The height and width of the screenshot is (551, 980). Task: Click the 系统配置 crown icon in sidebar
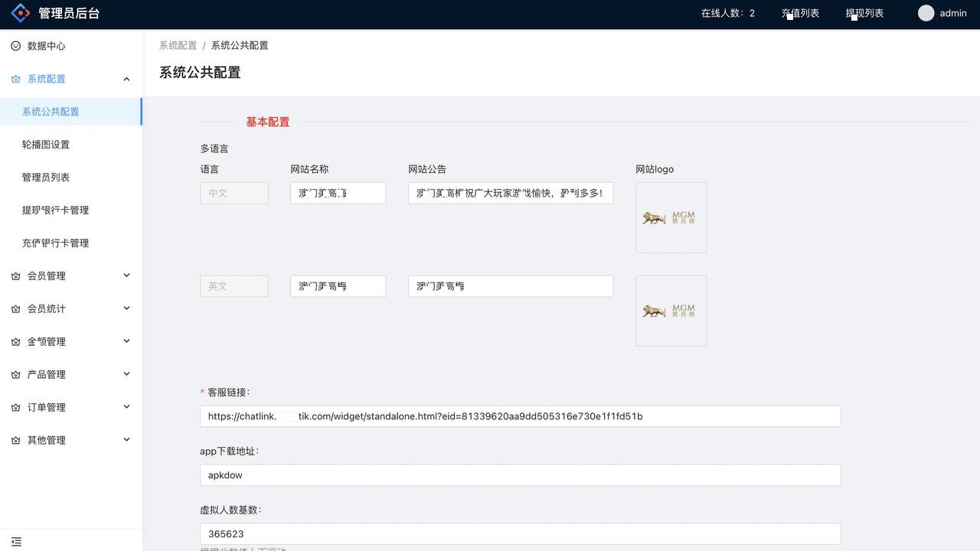coord(15,79)
